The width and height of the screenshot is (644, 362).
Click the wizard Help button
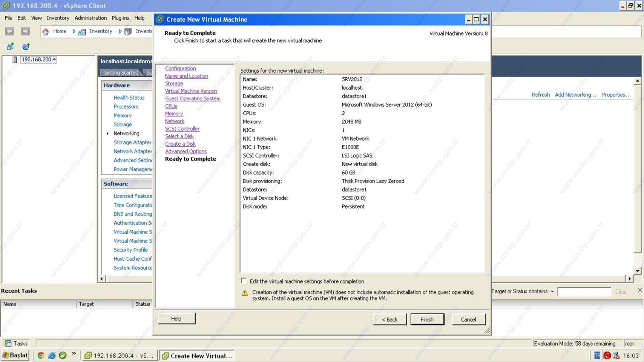[176, 319]
